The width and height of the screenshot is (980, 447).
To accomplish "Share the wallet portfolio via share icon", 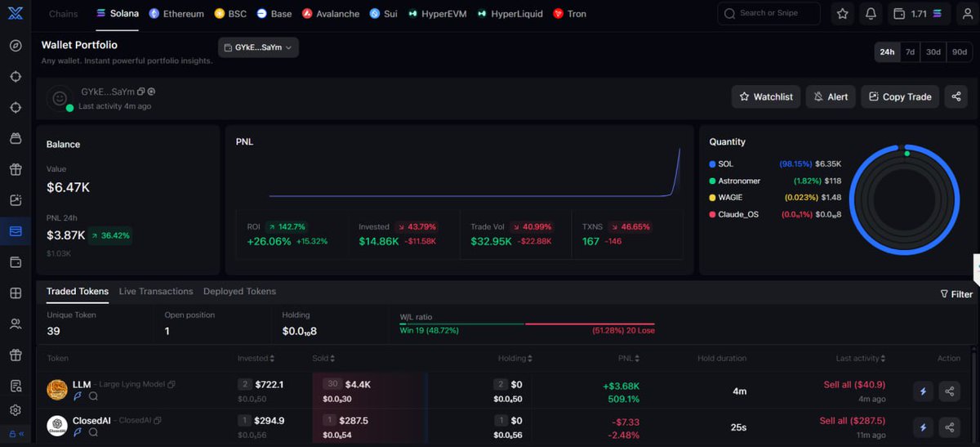I will pyautogui.click(x=955, y=96).
